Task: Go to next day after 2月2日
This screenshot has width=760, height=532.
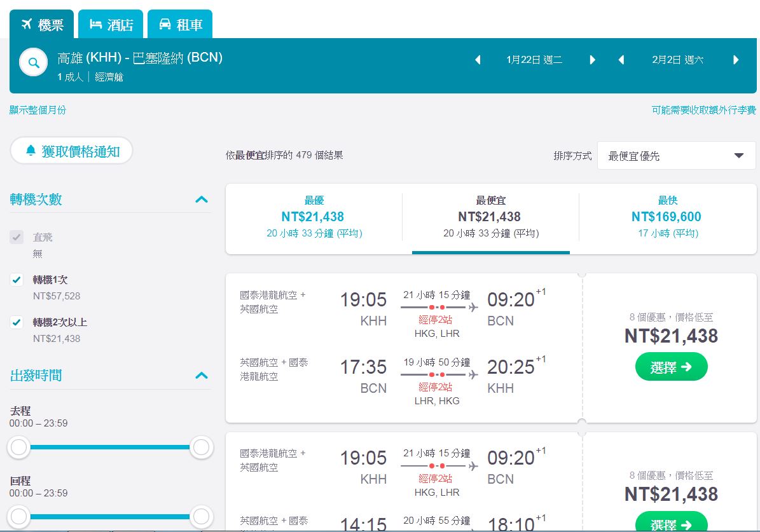Action: point(736,60)
